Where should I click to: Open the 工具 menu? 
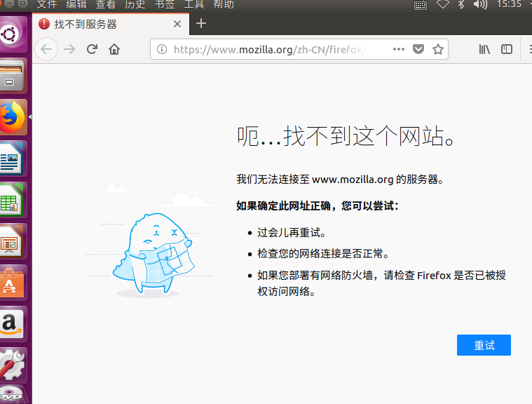pos(193,4)
